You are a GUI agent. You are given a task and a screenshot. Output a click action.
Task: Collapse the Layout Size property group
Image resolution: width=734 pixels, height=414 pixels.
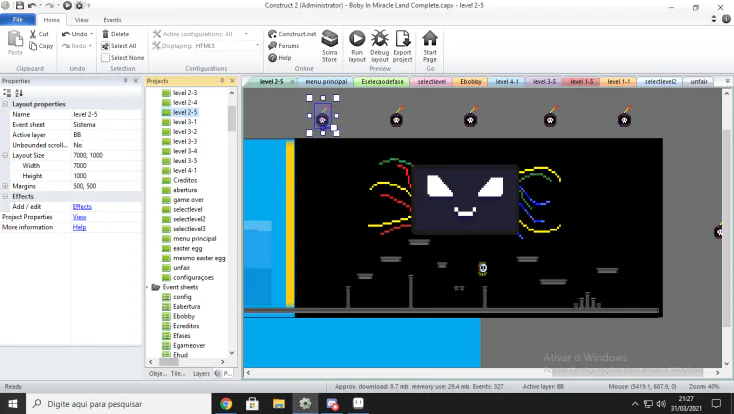click(5, 155)
